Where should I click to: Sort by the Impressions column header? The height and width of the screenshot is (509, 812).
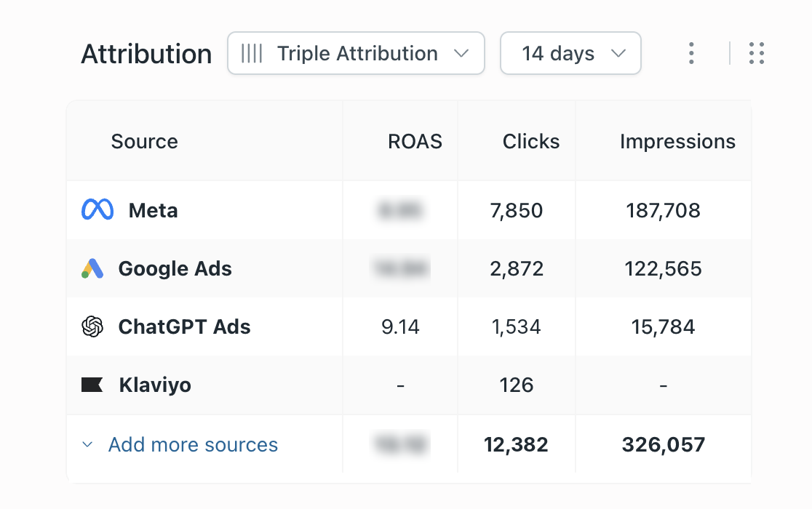pyautogui.click(x=677, y=141)
